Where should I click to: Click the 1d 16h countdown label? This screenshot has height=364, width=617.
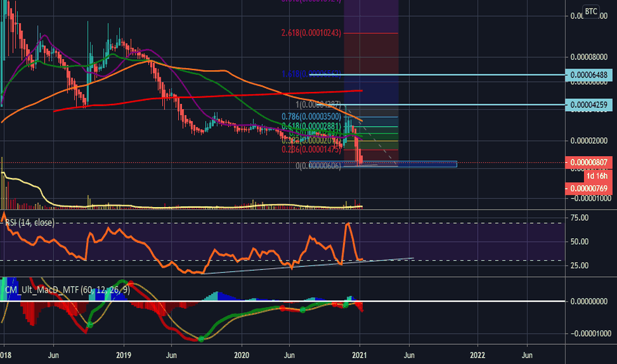596,176
